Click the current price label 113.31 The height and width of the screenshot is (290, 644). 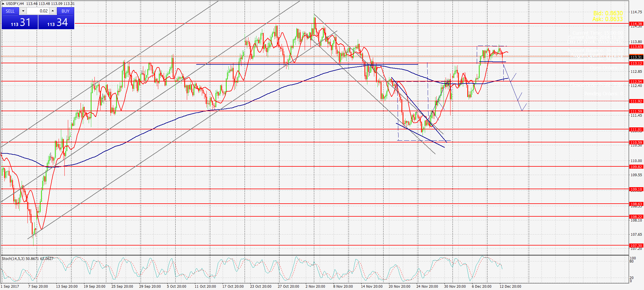(x=636, y=57)
